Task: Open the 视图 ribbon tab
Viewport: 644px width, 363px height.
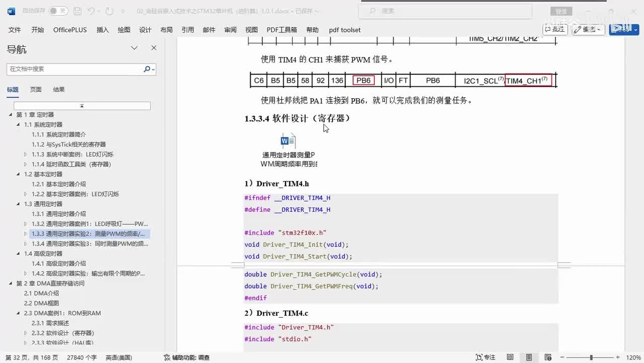Action: coord(251,30)
